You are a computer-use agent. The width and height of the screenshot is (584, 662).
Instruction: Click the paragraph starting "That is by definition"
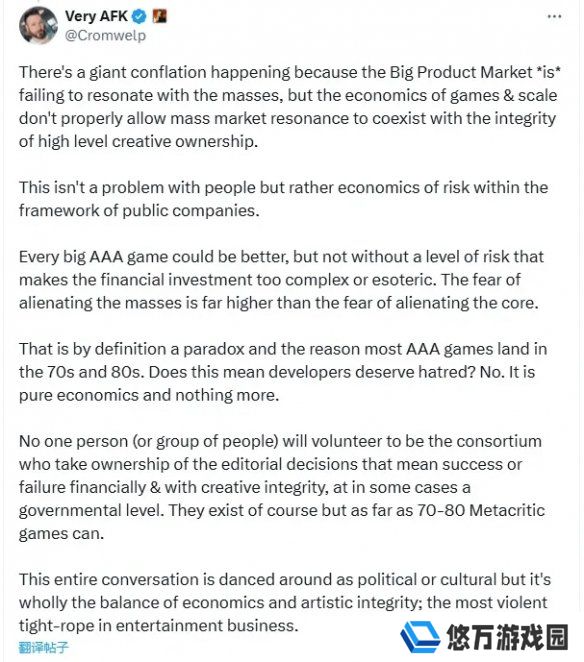click(x=283, y=372)
